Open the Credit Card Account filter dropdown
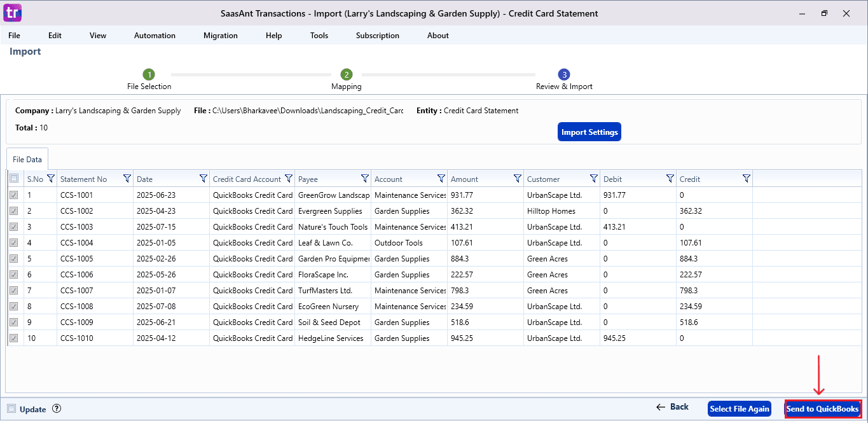This screenshot has width=868, height=423. click(x=289, y=179)
